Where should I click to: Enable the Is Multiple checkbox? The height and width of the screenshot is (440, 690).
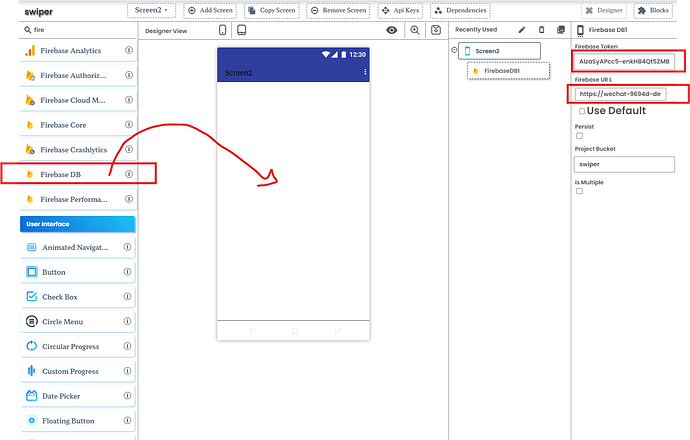579,191
